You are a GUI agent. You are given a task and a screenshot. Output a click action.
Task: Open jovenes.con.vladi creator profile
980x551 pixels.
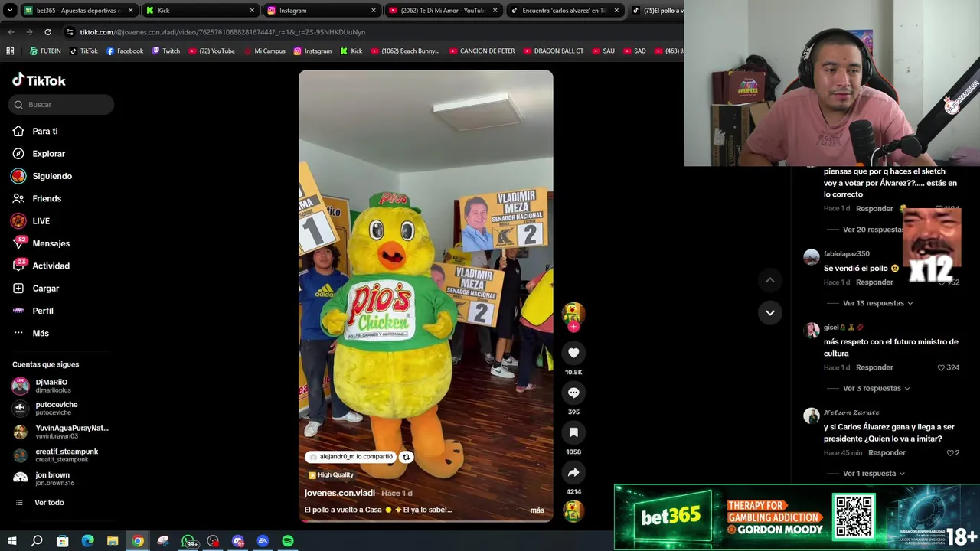coord(340,494)
